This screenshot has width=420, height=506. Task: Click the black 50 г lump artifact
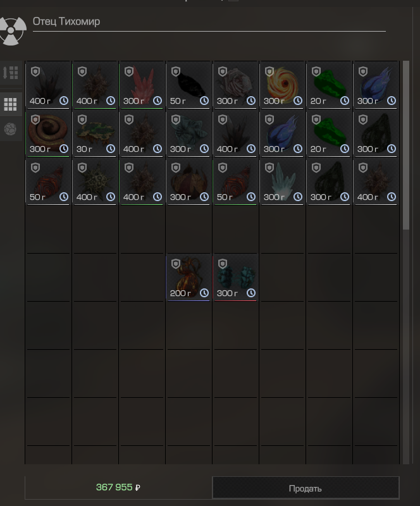(188, 85)
